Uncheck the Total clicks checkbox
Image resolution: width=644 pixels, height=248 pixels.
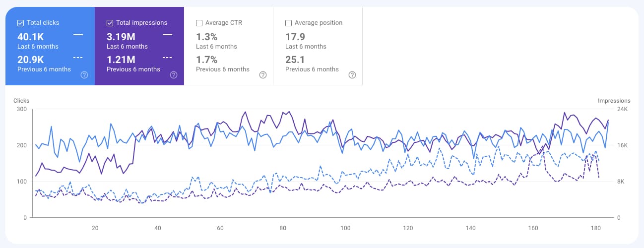click(20, 23)
